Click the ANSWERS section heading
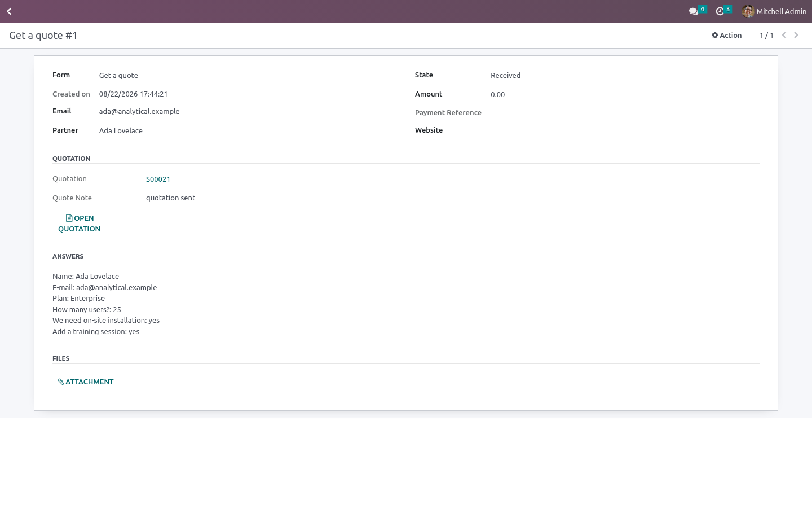The image size is (812, 508). pyautogui.click(x=68, y=256)
